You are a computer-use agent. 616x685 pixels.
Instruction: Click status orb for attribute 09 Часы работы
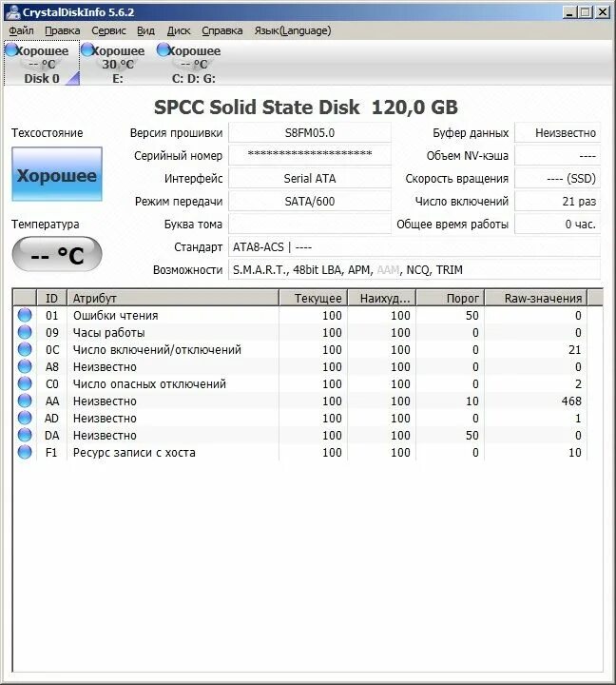pyautogui.click(x=25, y=332)
